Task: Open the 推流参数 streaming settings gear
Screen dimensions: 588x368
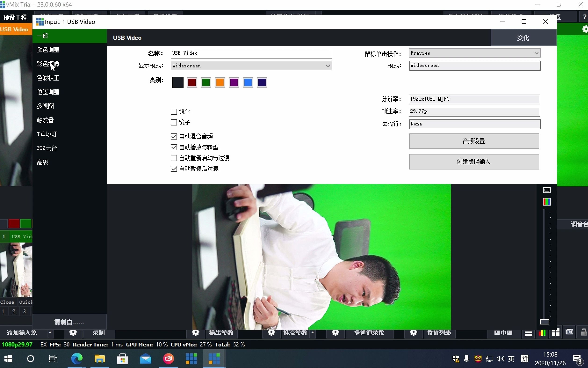Action: point(271,333)
